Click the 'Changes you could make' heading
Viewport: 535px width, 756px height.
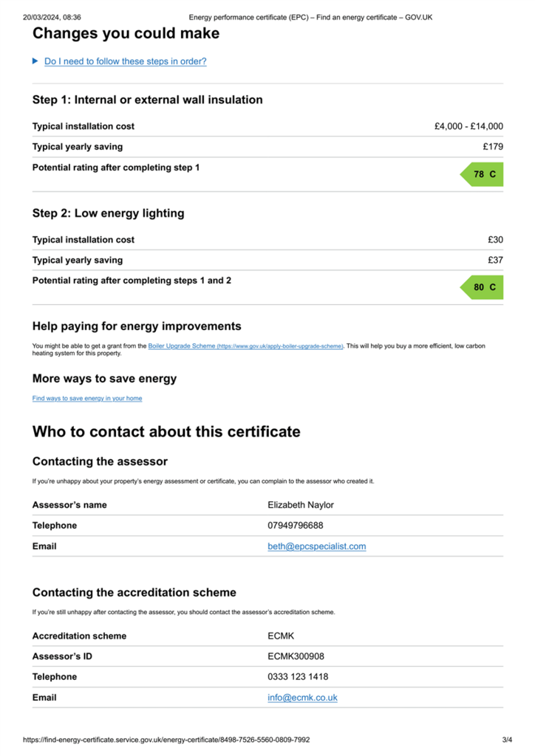[x=126, y=33]
